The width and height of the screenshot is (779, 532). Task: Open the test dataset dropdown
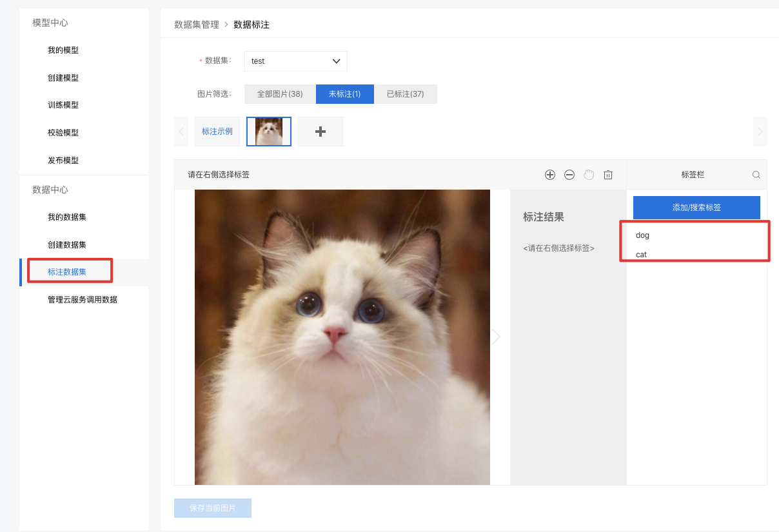[295, 61]
